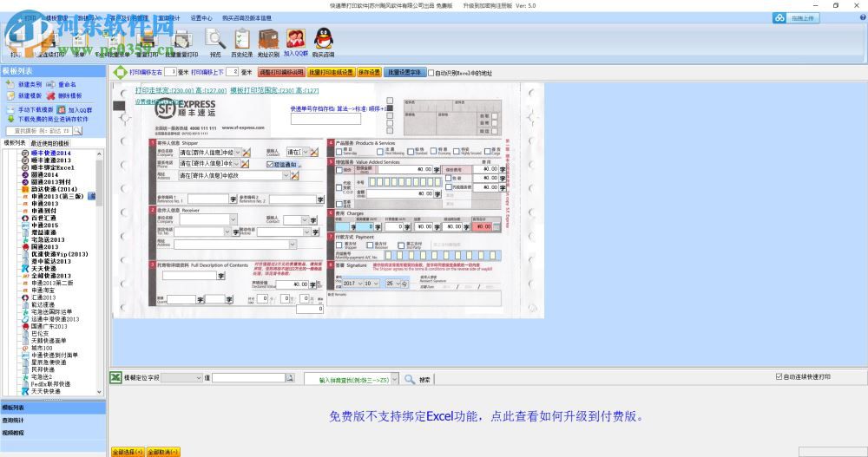Switch to 最近使用的模板 tab

click(49, 143)
